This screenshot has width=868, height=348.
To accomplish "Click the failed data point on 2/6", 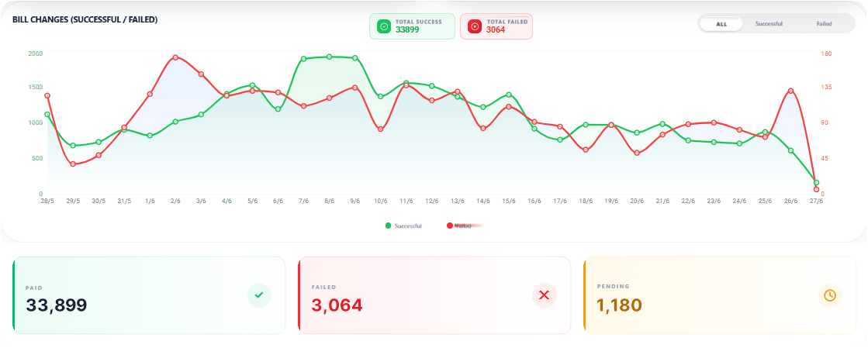I will [x=175, y=57].
